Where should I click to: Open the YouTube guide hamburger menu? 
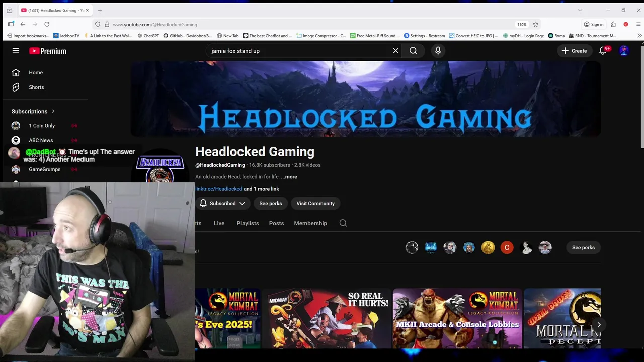click(x=16, y=51)
